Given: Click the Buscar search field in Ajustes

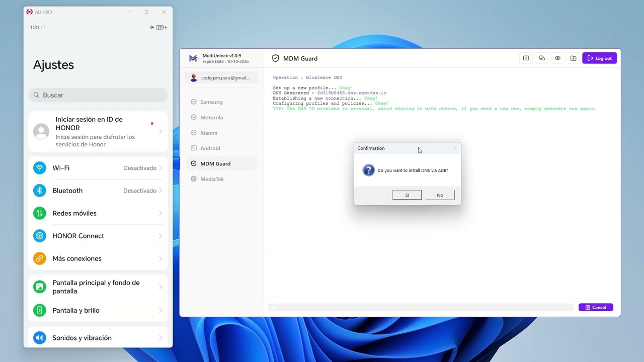Looking at the screenshot, I should click(98, 95).
